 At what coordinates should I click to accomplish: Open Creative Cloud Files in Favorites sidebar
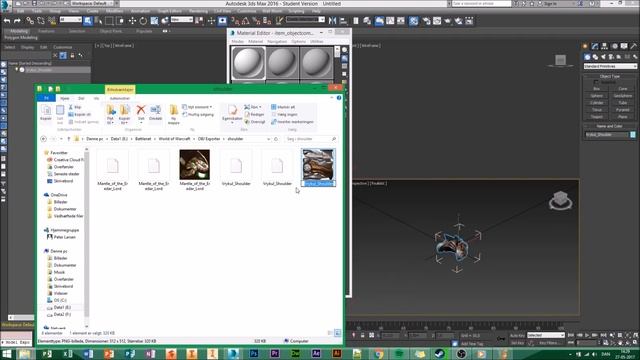point(65,160)
